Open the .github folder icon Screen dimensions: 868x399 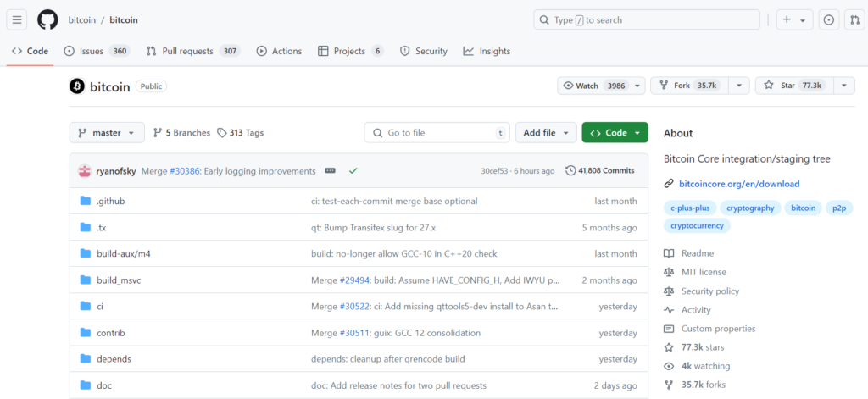pos(86,201)
